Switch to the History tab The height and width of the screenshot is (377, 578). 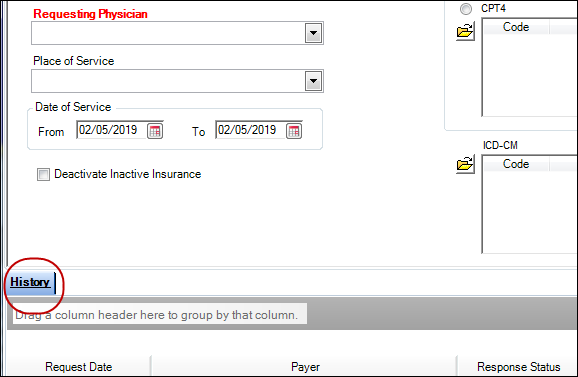[x=30, y=283]
